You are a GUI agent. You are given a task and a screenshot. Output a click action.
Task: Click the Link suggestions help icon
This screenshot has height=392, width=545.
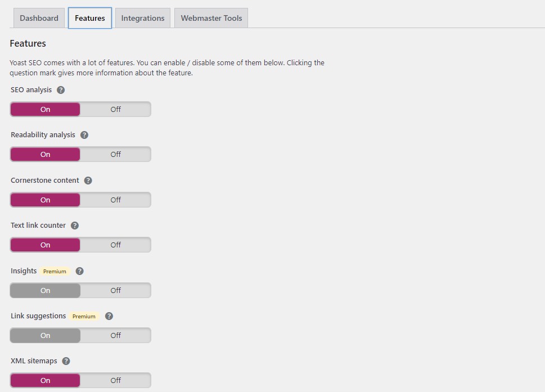click(x=109, y=316)
